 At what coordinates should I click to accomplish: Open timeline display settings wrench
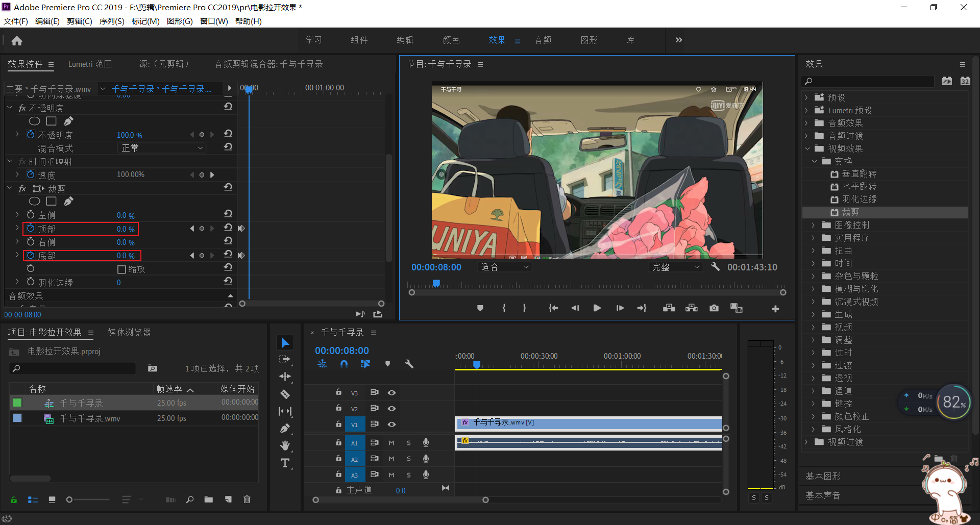tap(409, 364)
